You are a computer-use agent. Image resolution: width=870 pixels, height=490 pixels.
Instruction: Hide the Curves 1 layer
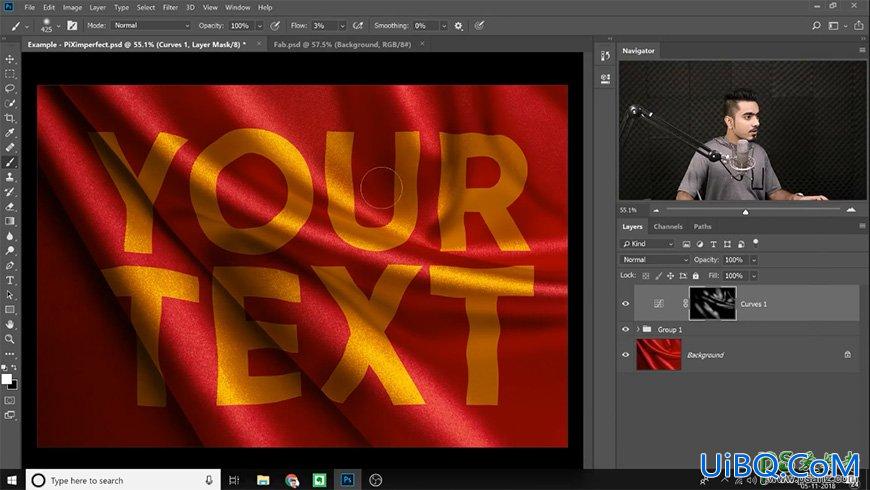click(625, 304)
